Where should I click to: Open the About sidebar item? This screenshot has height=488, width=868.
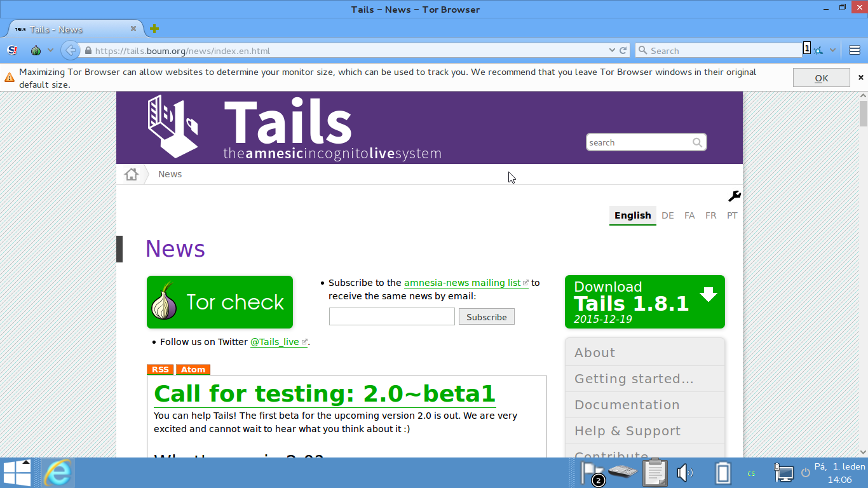645,353
